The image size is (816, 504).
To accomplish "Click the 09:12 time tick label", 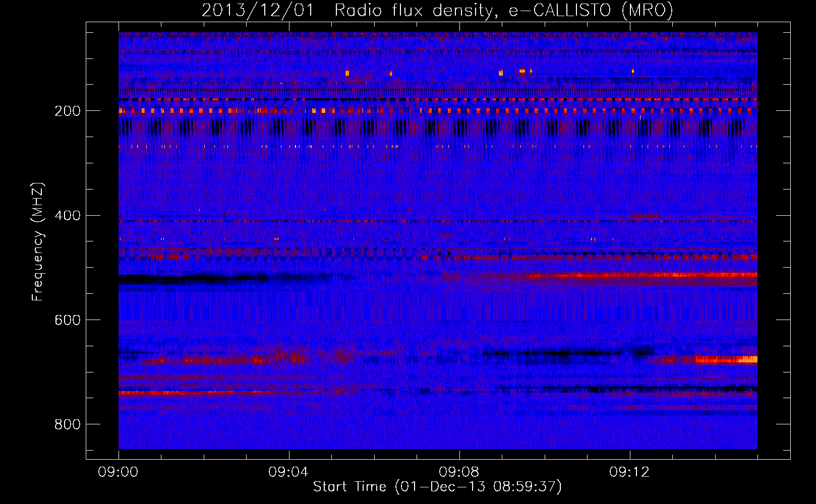I will click(629, 472).
